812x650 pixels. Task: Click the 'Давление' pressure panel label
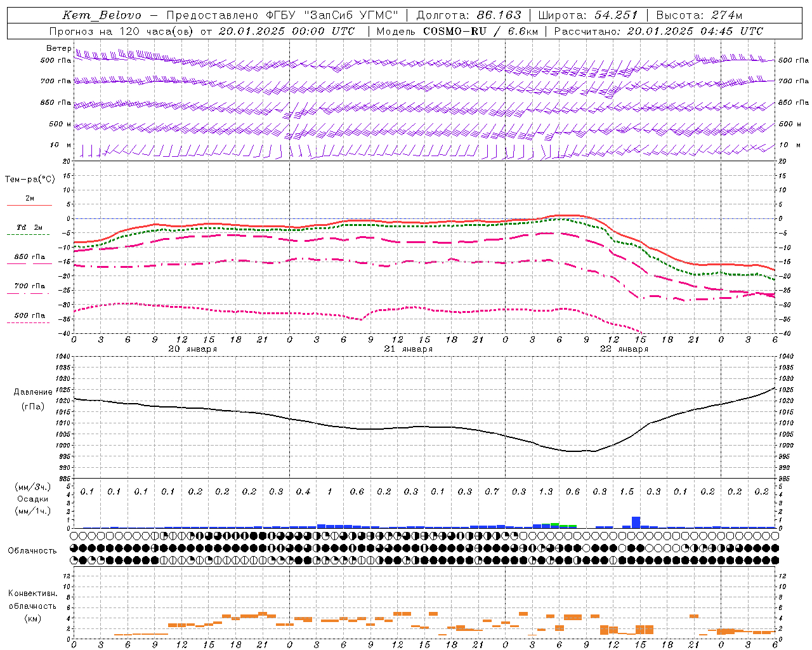[x=33, y=392]
